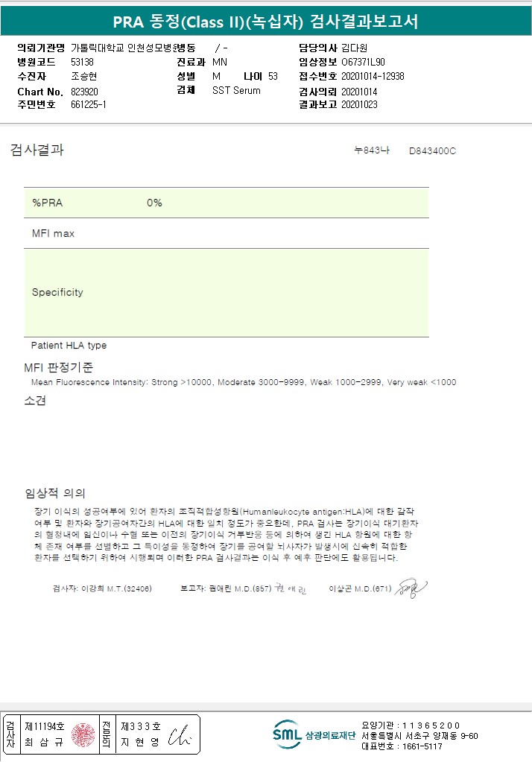
Task: Click the specimen value SST Serum
Action: point(236,90)
